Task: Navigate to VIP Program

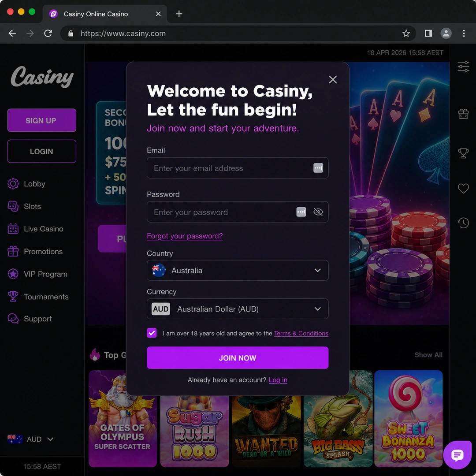Action: 37,274
